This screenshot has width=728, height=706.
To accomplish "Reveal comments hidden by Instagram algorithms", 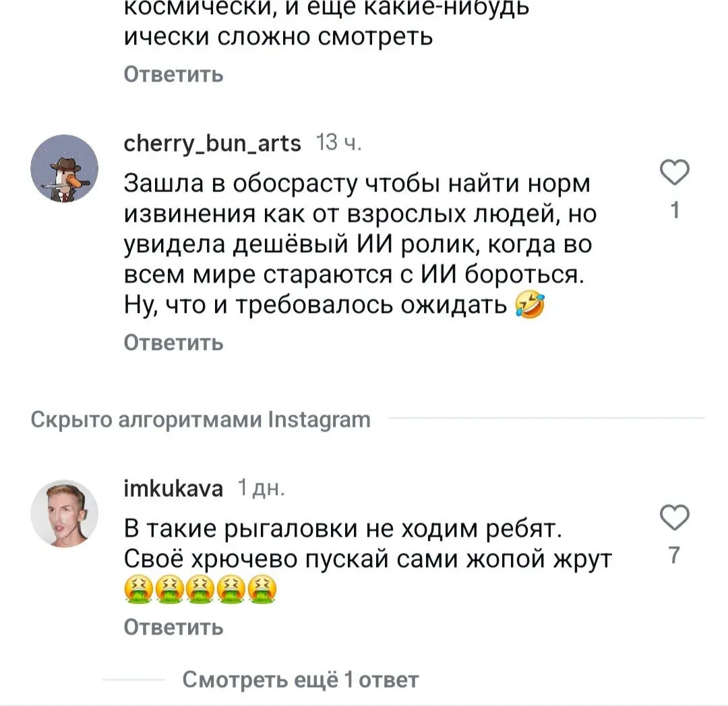I will coord(200,419).
